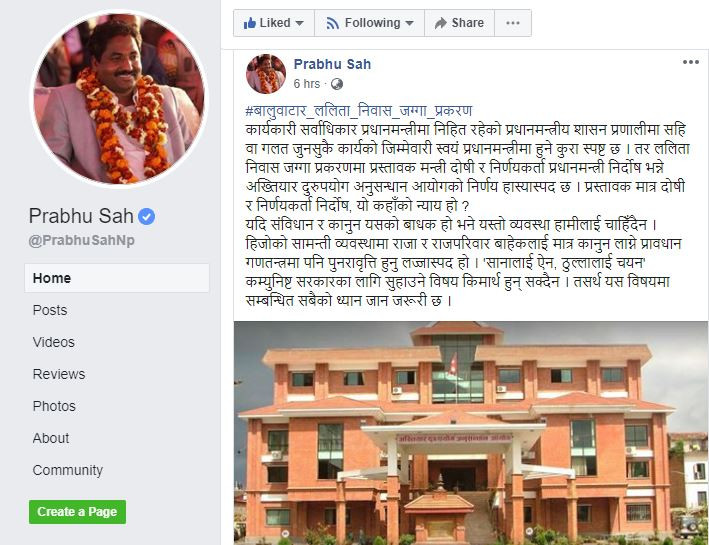Select the Home tab in sidebar

(117, 278)
